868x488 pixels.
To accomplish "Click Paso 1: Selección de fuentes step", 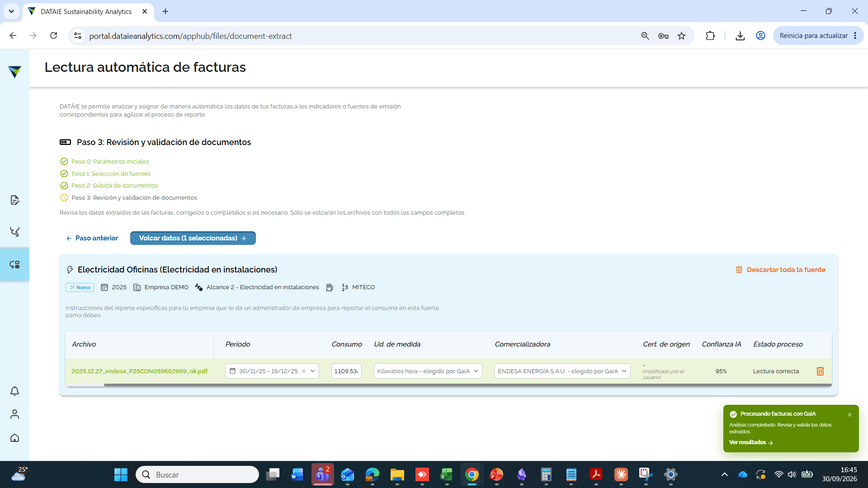I will pyautogui.click(x=111, y=174).
